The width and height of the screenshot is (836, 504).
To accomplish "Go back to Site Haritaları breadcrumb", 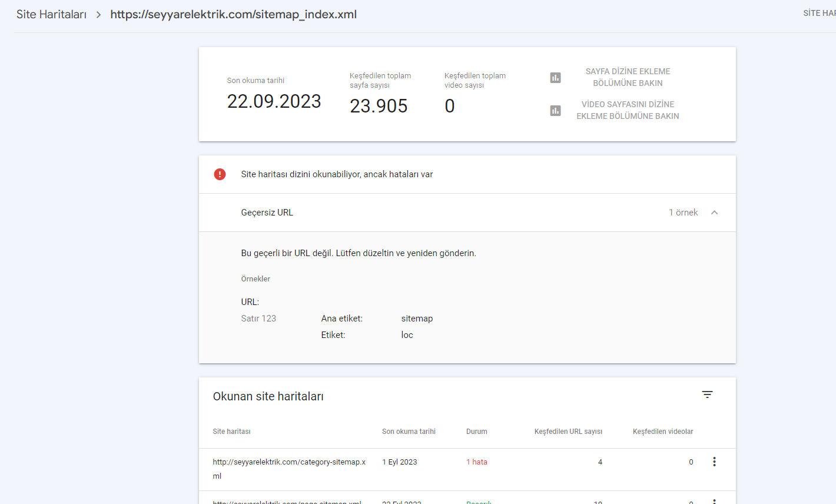I will (51, 15).
